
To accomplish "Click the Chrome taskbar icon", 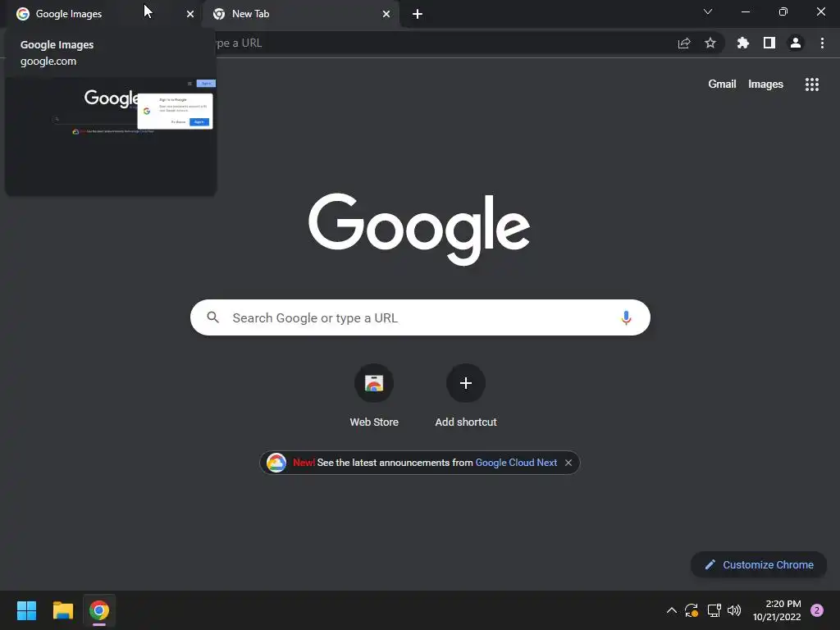I will click(x=99, y=610).
